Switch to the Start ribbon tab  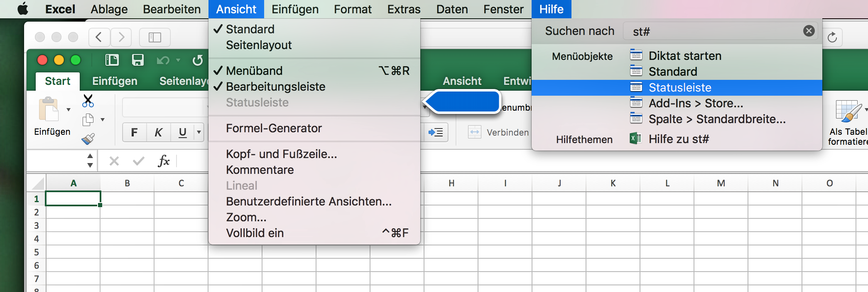(x=58, y=81)
